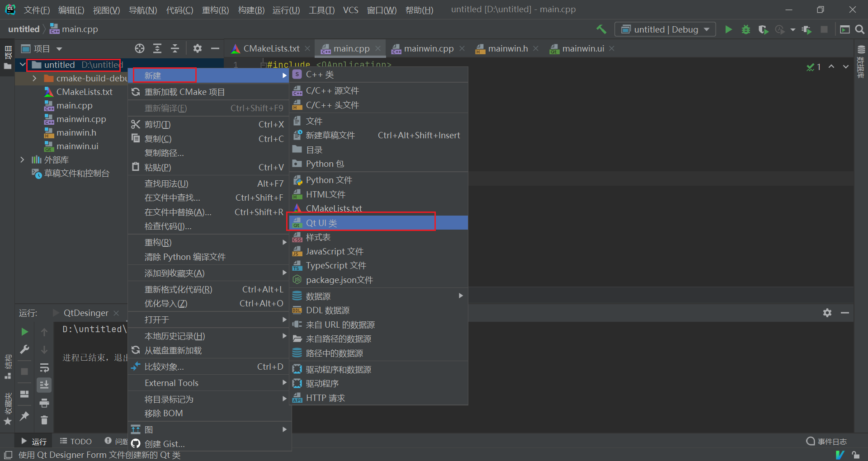
Task: Toggle soft-wrap in the run console
Action: coord(44,367)
